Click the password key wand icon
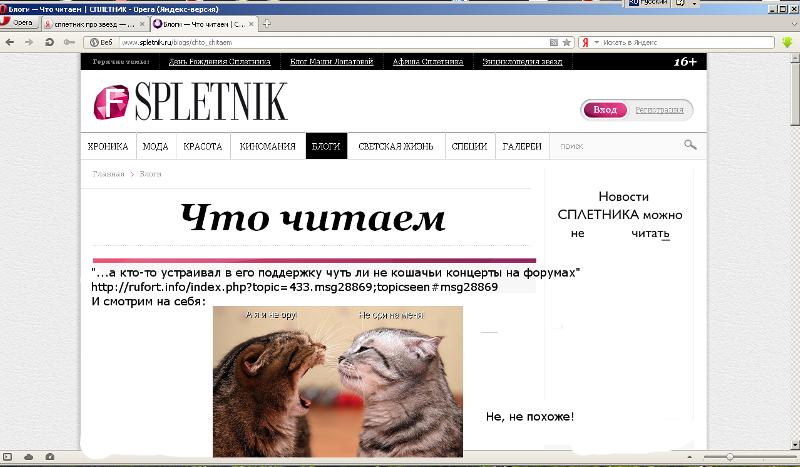This screenshot has width=800, height=467. (x=69, y=42)
